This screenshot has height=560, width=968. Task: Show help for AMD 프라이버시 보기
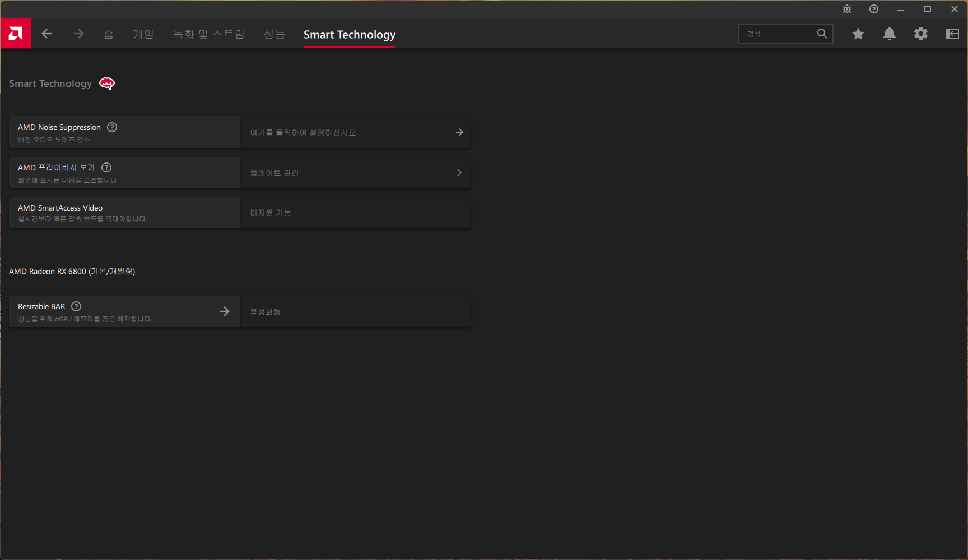click(106, 167)
